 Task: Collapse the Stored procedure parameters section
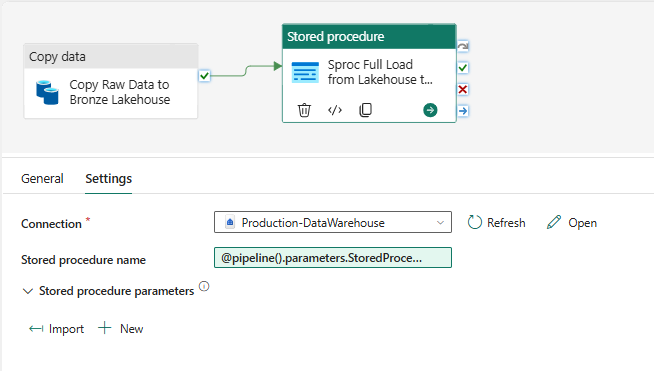[28, 291]
